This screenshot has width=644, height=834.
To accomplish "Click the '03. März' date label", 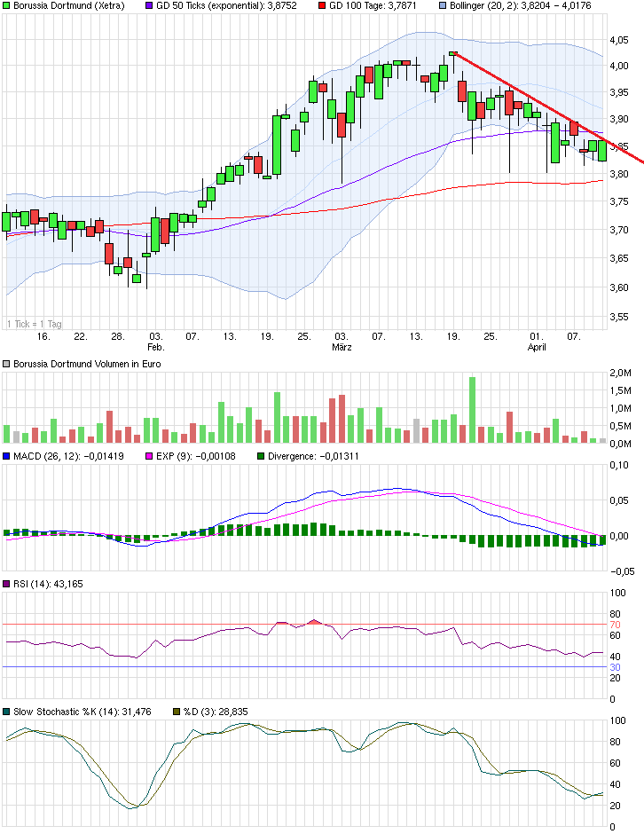I will click(342, 342).
